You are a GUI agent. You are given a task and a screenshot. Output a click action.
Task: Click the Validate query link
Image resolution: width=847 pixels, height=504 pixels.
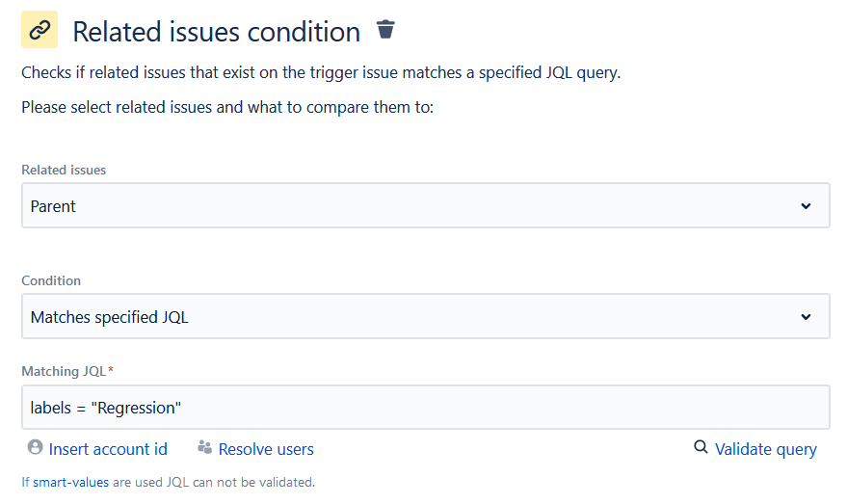pos(765,449)
